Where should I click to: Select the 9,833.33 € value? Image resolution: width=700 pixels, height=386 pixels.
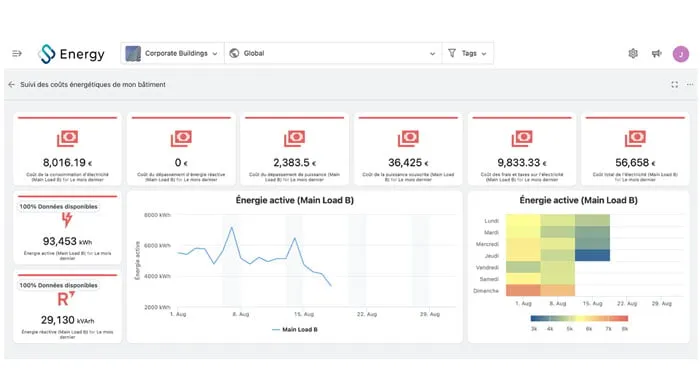522,163
